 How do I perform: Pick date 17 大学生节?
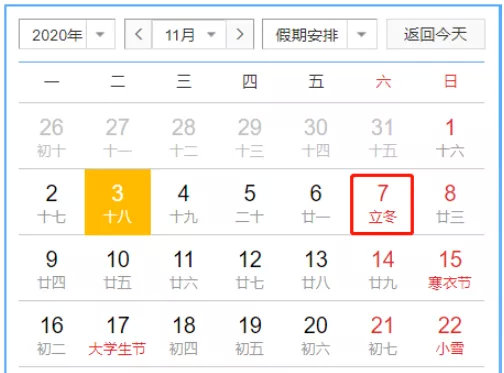click(118, 334)
